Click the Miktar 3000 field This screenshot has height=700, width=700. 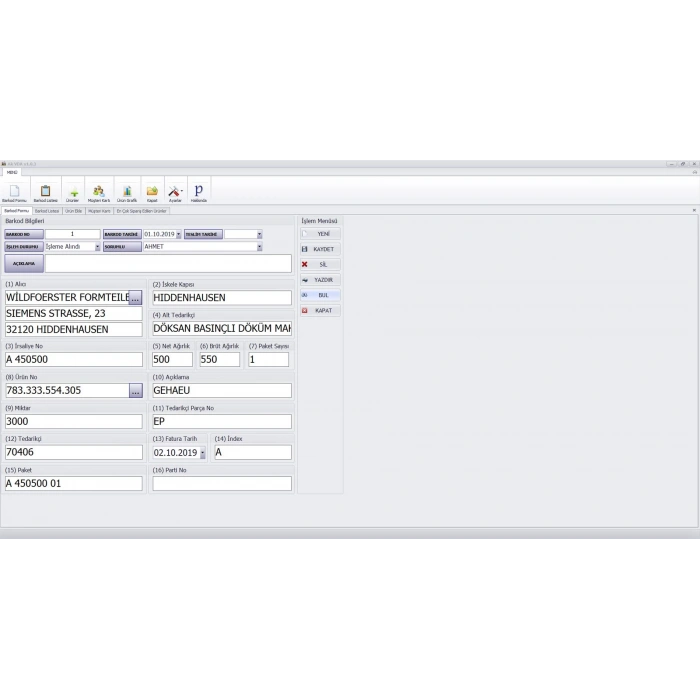(74, 421)
